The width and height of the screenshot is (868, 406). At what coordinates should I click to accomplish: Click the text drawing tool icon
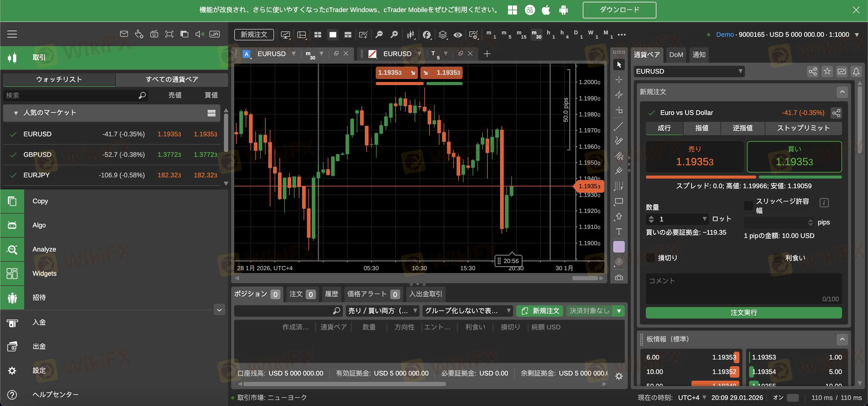point(619,231)
